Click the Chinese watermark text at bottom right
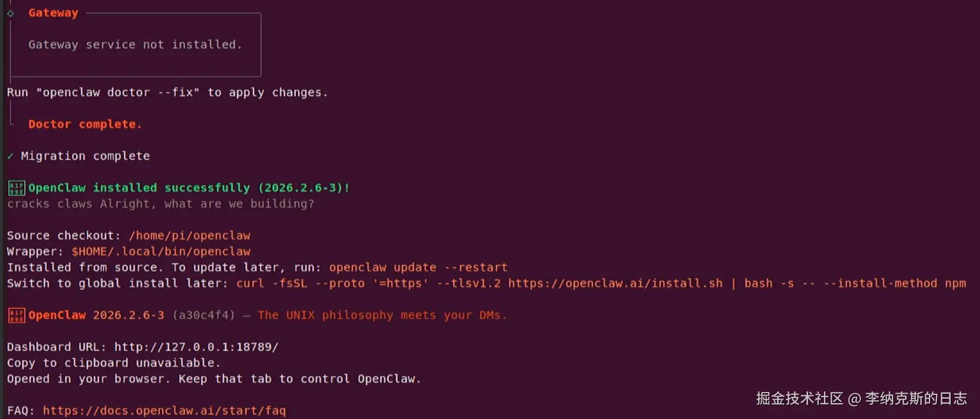Screen dimensions: 980x419 pos(862,398)
